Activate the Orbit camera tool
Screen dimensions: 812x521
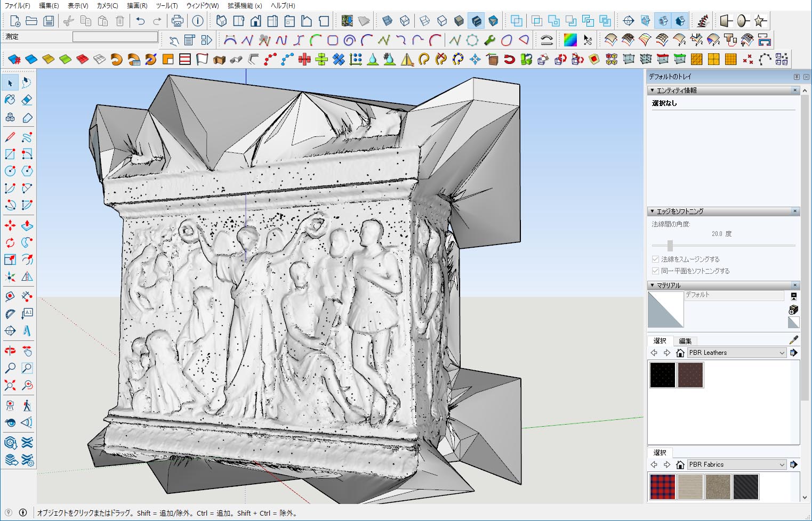coord(10,351)
